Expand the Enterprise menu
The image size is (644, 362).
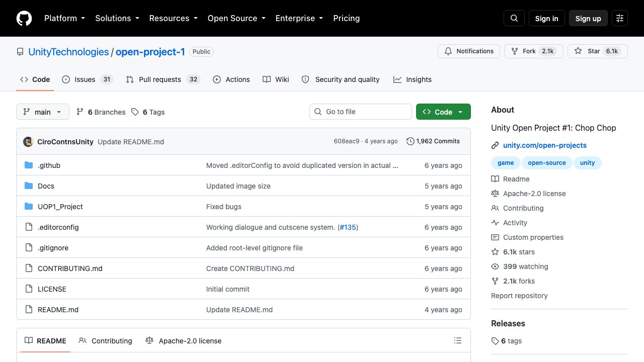coord(299,18)
